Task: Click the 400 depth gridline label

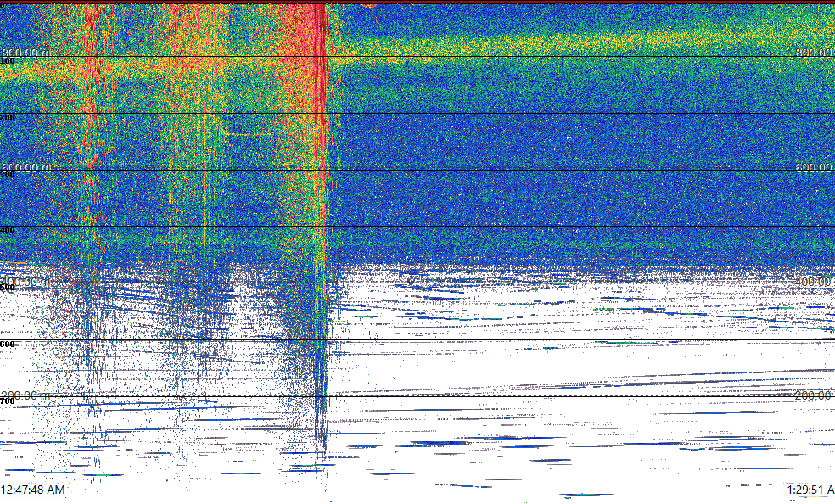Action: pos(8,231)
